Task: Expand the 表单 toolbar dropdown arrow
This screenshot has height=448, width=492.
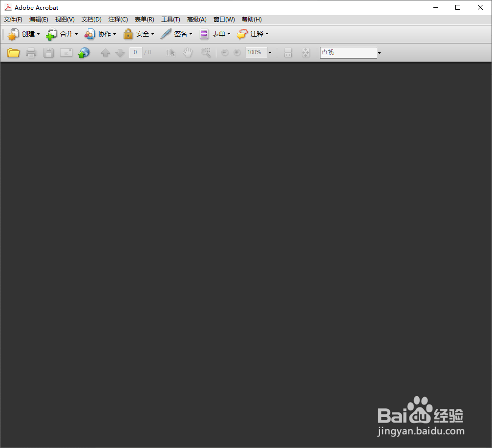Action: click(x=229, y=34)
